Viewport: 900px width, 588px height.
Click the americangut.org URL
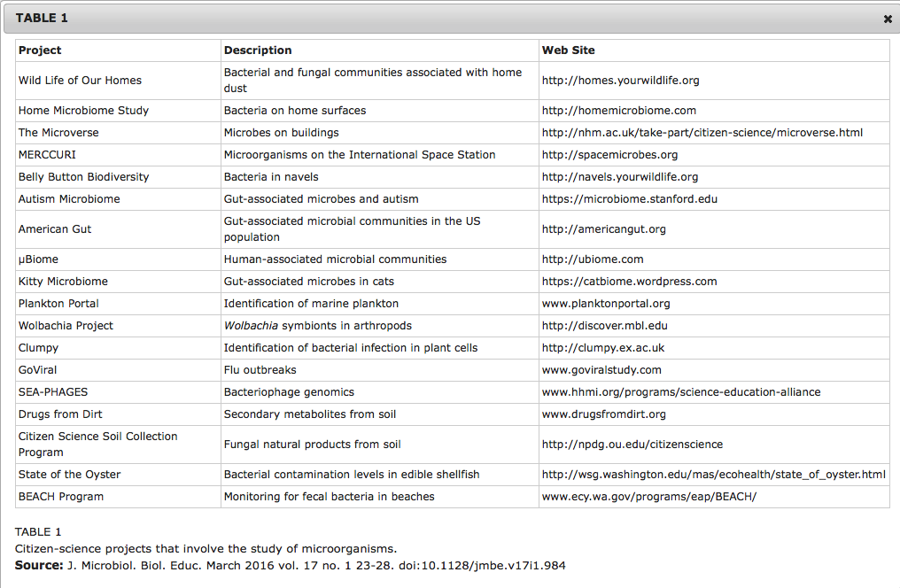click(604, 228)
